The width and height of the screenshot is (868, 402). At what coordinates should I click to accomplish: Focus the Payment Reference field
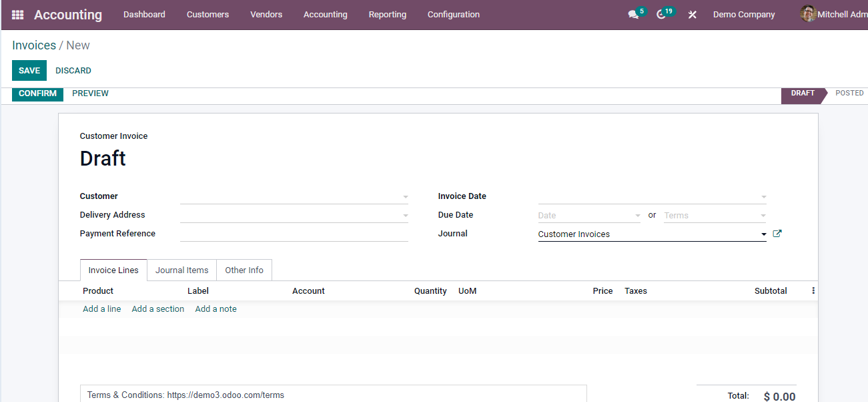point(294,234)
